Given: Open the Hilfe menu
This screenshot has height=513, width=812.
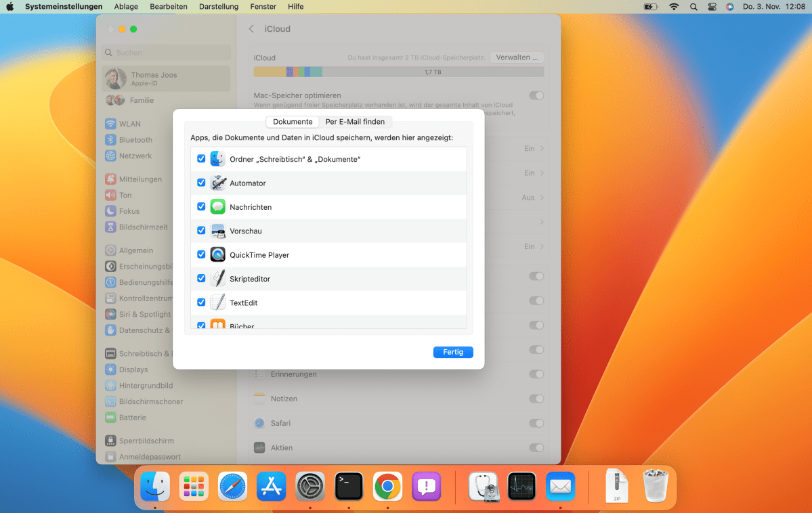Looking at the screenshot, I should click(x=296, y=7).
